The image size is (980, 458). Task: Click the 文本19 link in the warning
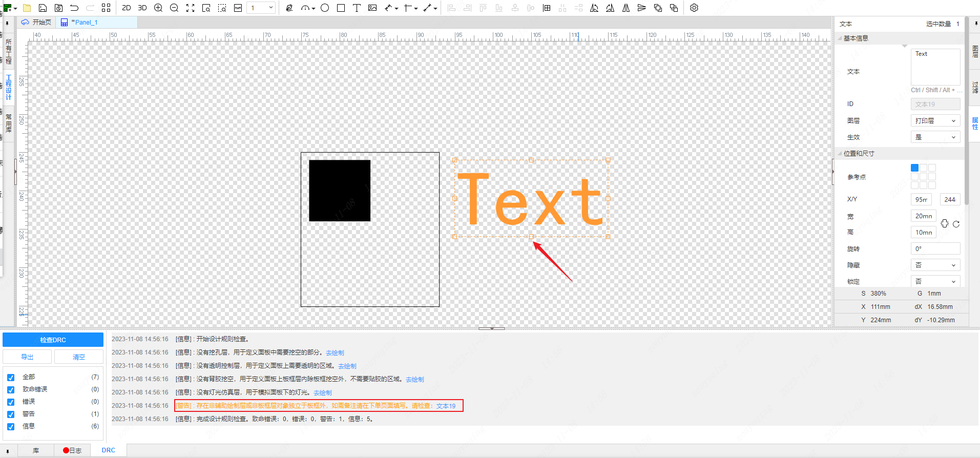click(446, 406)
